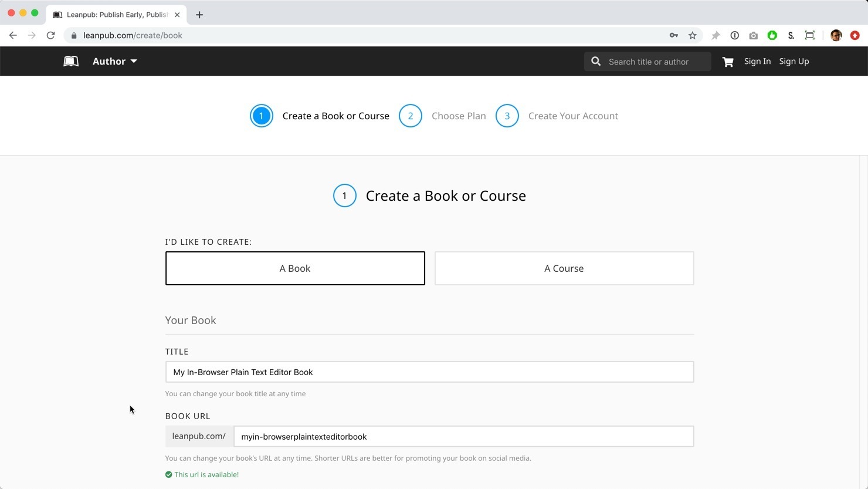868x489 pixels.
Task: Click the Sign In link
Action: (x=757, y=61)
